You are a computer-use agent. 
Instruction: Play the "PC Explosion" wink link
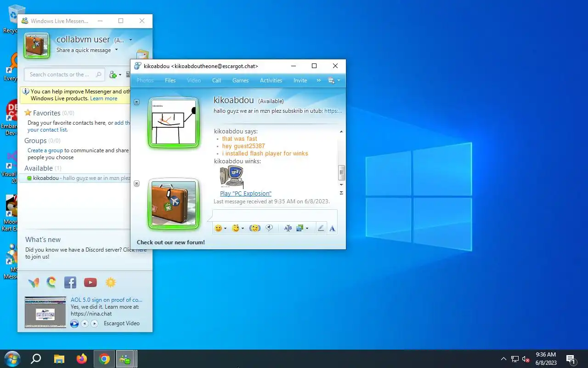coord(246,194)
